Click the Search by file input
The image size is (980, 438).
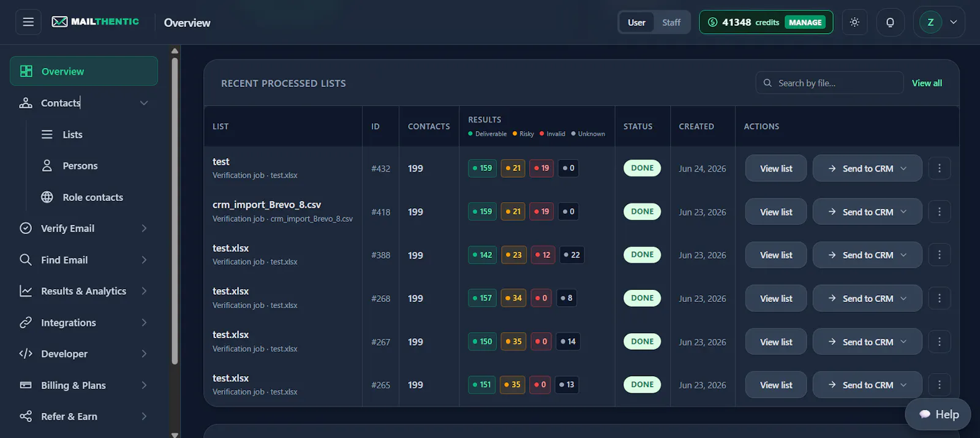pyautogui.click(x=829, y=83)
